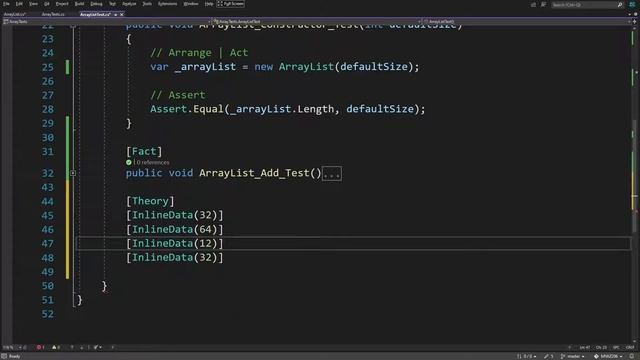This screenshot has height=360, width=640.
Task: Click InlineData(12) on line 47
Action: coord(175,244)
